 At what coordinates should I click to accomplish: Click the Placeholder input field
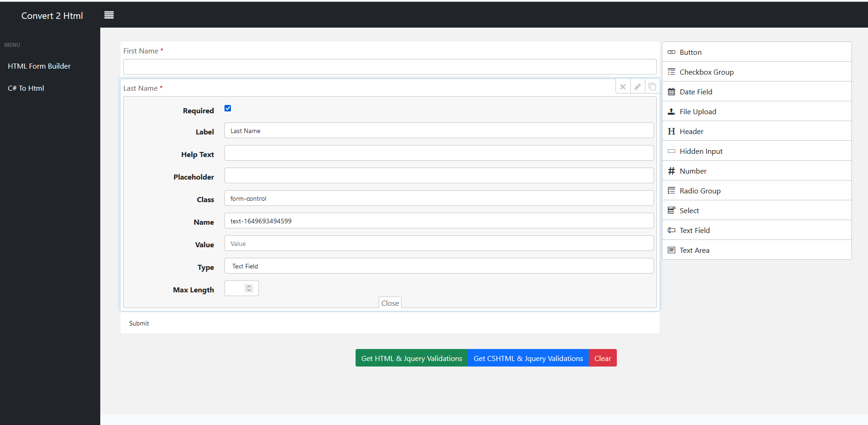(439, 175)
